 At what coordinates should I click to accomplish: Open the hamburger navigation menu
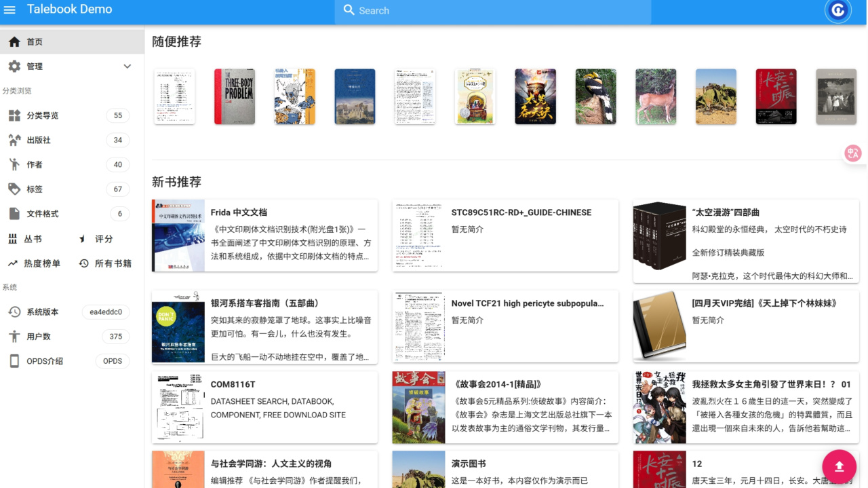(x=9, y=10)
